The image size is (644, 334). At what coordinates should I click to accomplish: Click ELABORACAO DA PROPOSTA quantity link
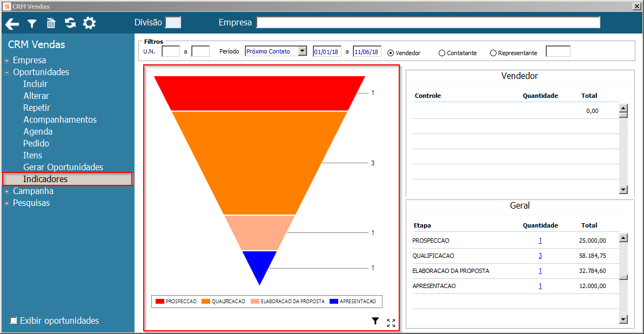540,271
